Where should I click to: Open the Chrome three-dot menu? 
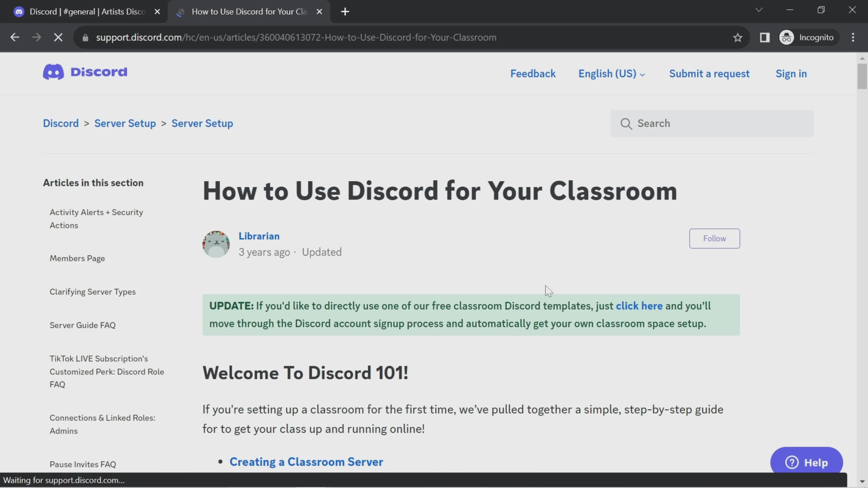pyautogui.click(x=853, y=37)
